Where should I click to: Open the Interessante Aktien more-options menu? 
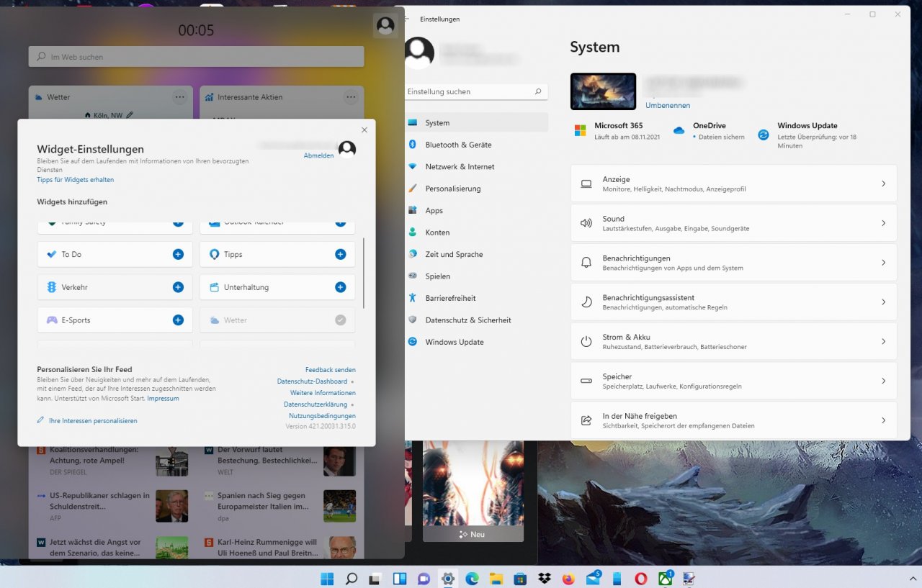[x=351, y=96]
